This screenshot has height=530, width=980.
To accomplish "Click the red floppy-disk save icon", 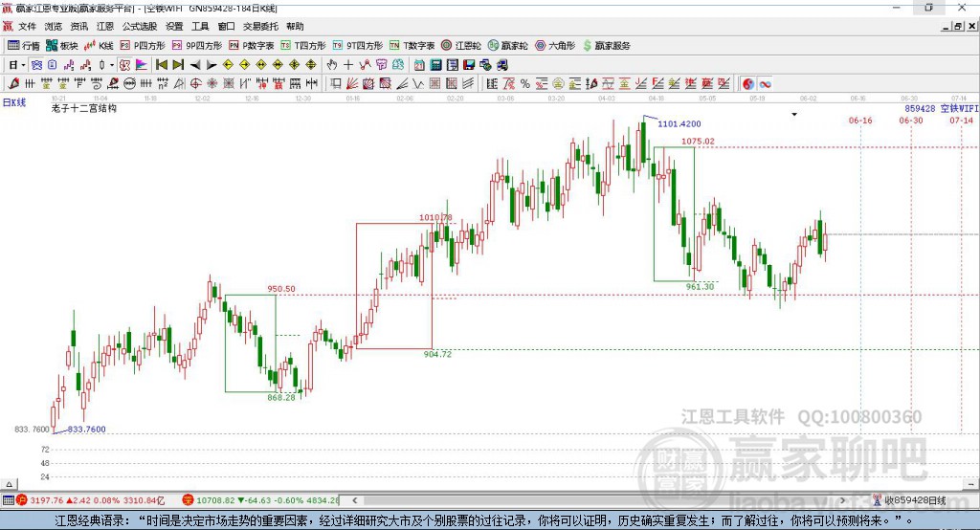I will [469, 65].
